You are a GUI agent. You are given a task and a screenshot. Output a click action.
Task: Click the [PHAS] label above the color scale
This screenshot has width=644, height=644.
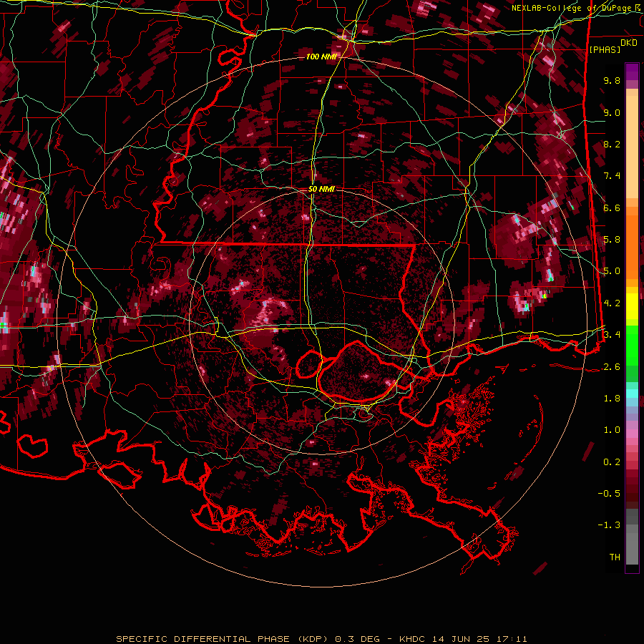tap(605, 49)
